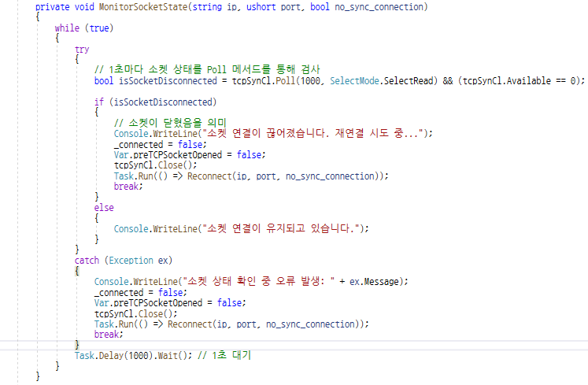Click the "try" keyword

point(82,50)
